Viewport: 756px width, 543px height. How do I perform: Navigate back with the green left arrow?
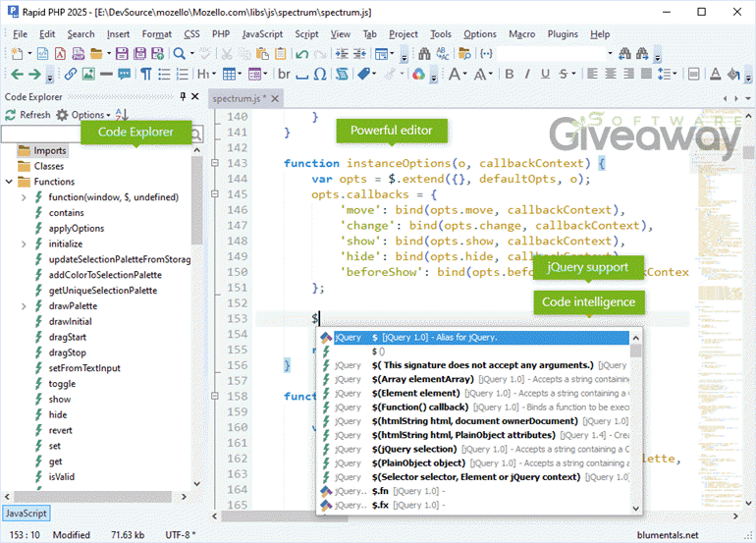(17, 75)
